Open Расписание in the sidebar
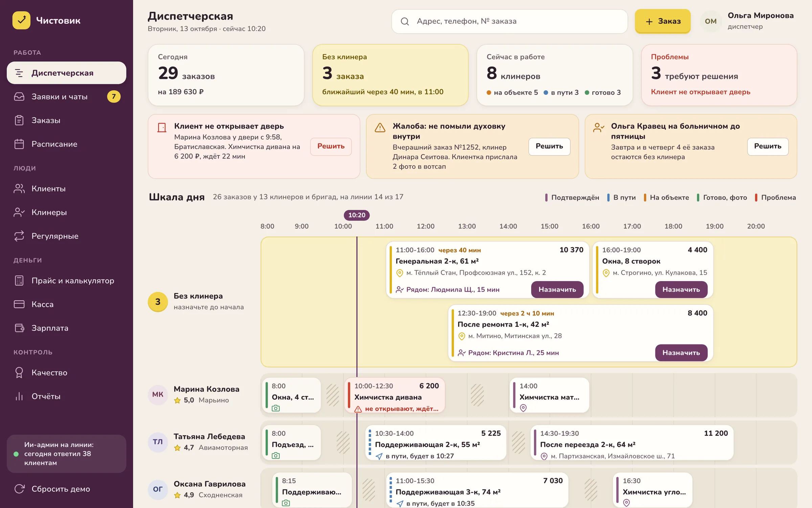This screenshot has height=508, width=812. click(66, 144)
